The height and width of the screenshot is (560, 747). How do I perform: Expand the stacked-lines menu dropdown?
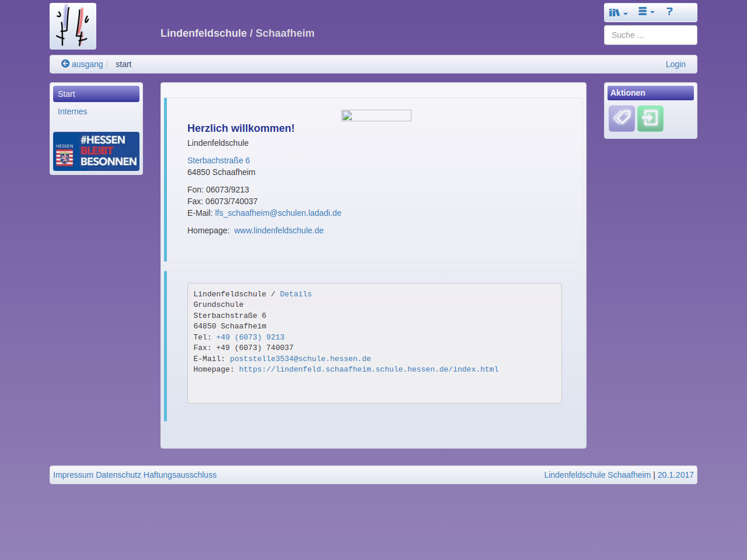click(x=645, y=12)
